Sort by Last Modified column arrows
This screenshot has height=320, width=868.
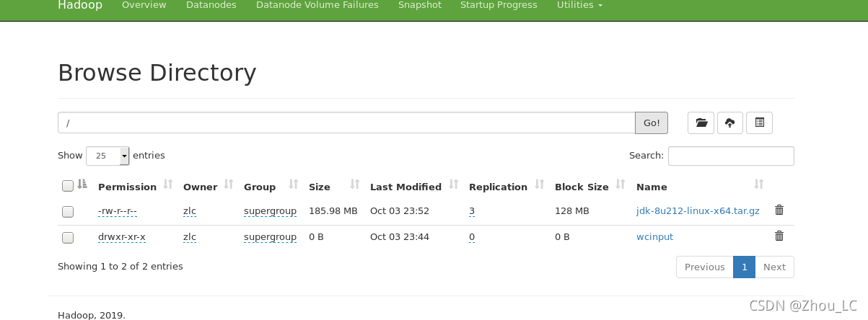click(454, 185)
